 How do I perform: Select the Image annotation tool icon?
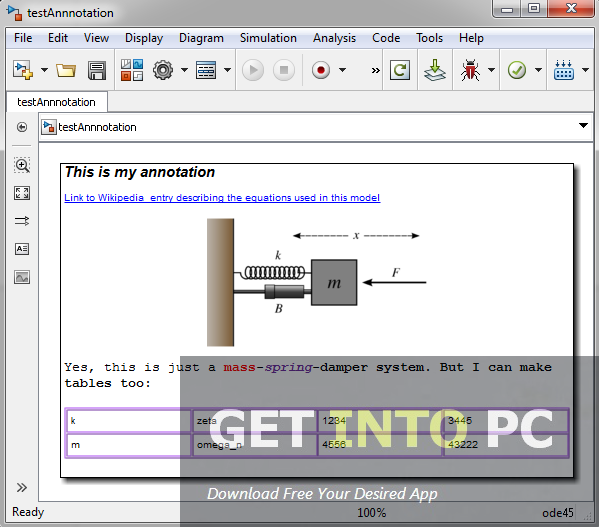pyautogui.click(x=22, y=277)
